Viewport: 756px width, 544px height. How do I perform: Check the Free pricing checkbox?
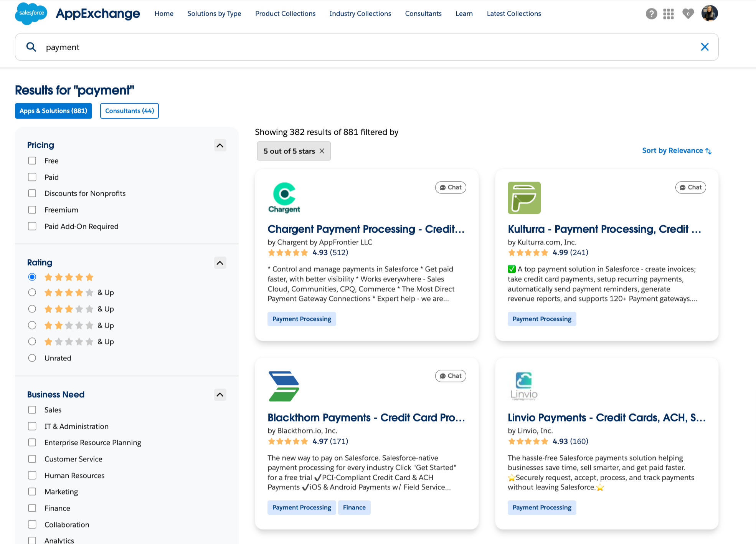(x=32, y=160)
